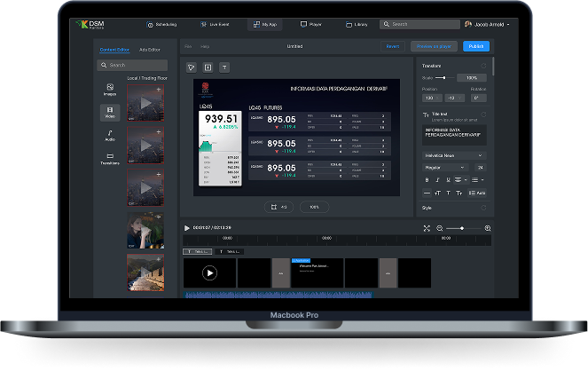588x371 pixels.
Task: Open the canvas aspect ratio button
Action: pos(278,207)
